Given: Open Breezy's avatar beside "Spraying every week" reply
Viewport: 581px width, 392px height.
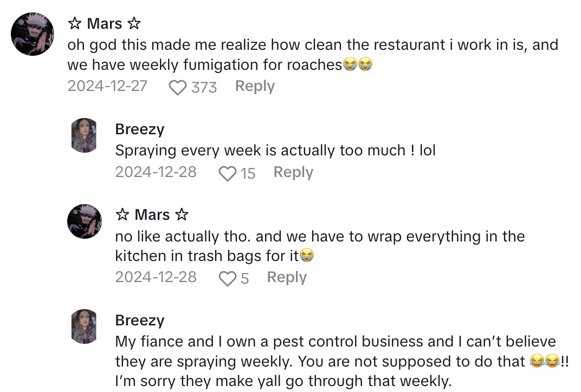Looking at the screenshot, I should 85,135.
